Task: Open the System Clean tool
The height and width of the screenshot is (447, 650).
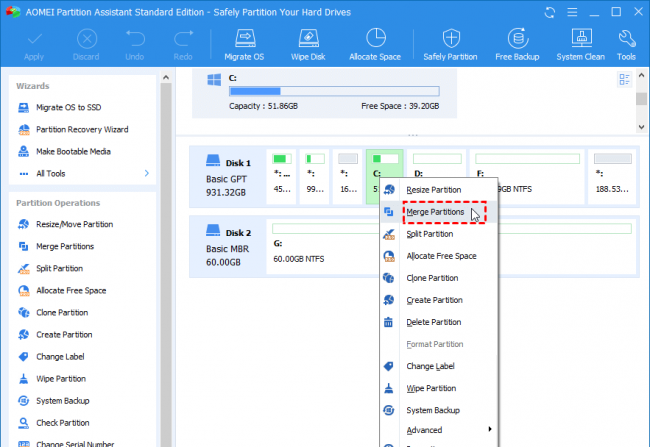Action: [580, 44]
